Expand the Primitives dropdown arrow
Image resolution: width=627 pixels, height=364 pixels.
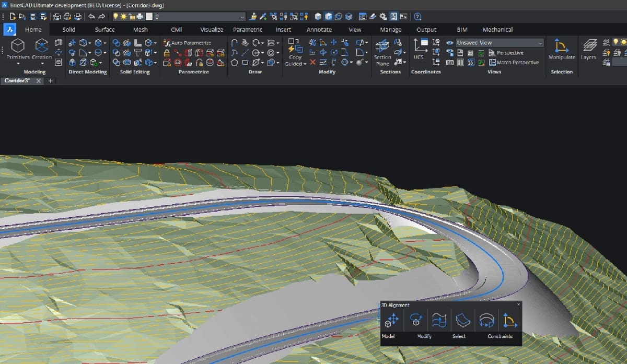coord(18,64)
